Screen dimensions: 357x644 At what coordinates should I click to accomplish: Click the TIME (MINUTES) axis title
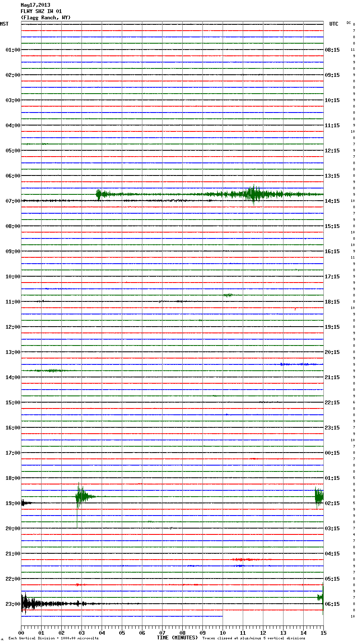[177, 638]
